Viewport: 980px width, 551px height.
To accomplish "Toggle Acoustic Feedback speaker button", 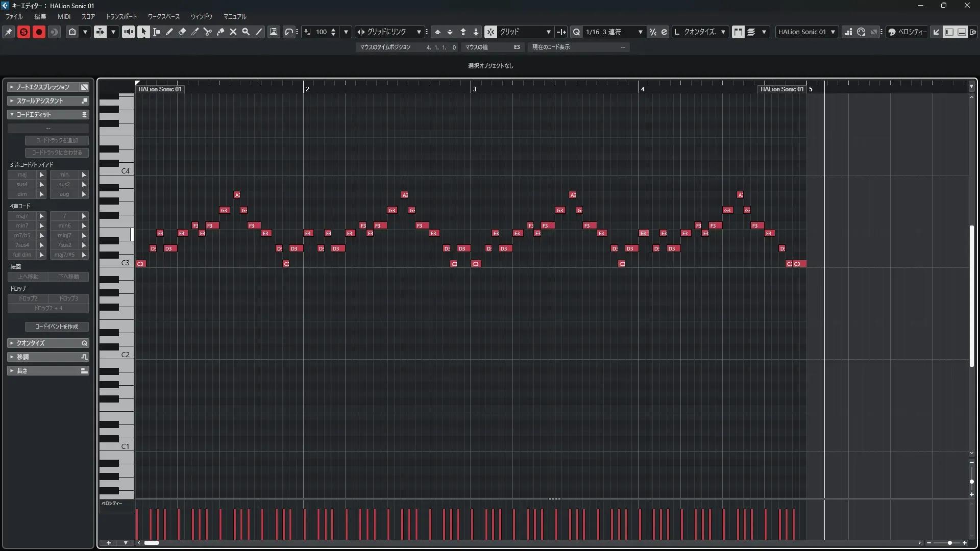I will click(128, 32).
